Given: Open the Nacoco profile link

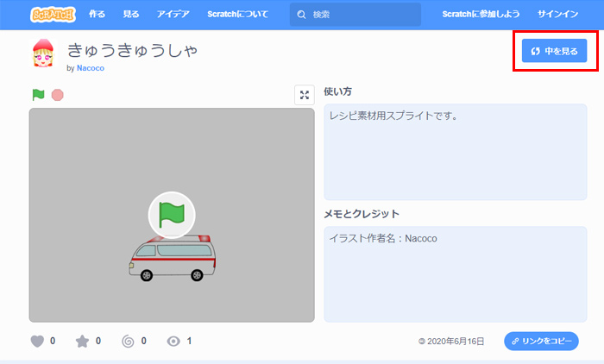Looking at the screenshot, I should click(90, 68).
